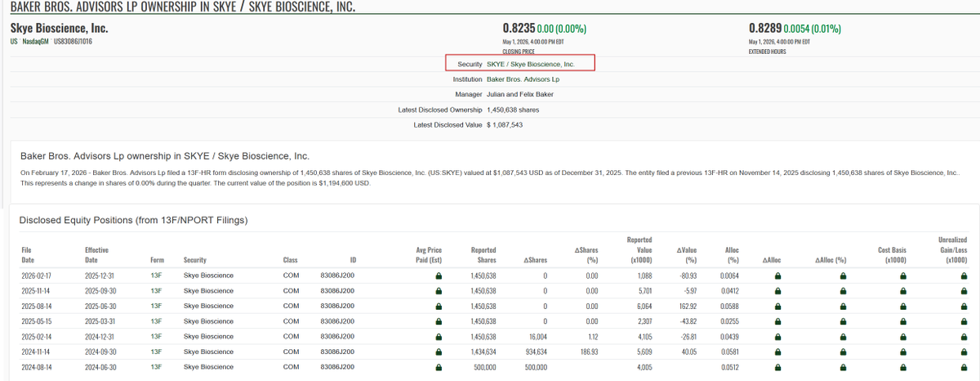Click Cost Basis lock icon in 2025-08-14 row

coord(902,307)
